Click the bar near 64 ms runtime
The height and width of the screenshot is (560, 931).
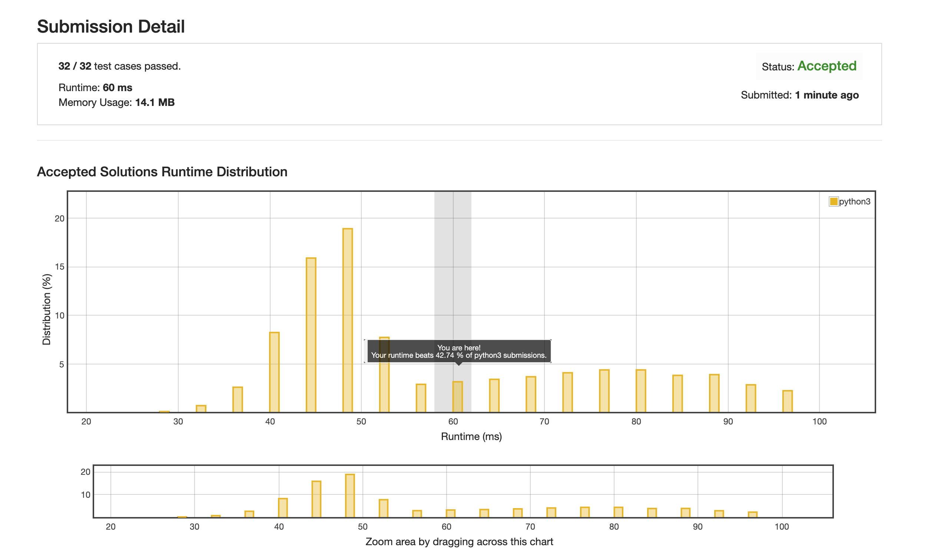pyautogui.click(x=494, y=396)
